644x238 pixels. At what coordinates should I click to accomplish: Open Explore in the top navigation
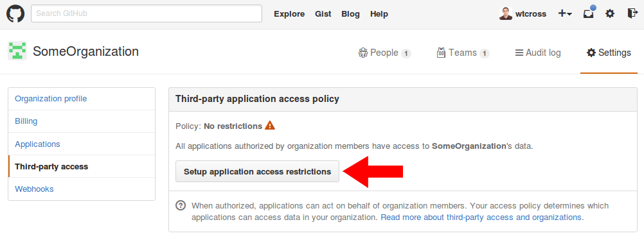pyautogui.click(x=289, y=14)
